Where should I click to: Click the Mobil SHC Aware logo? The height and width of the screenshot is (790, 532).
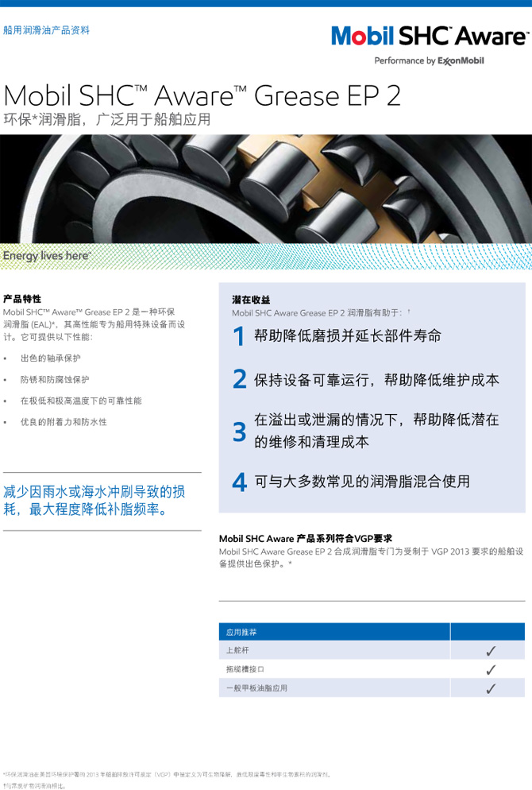click(x=430, y=37)
